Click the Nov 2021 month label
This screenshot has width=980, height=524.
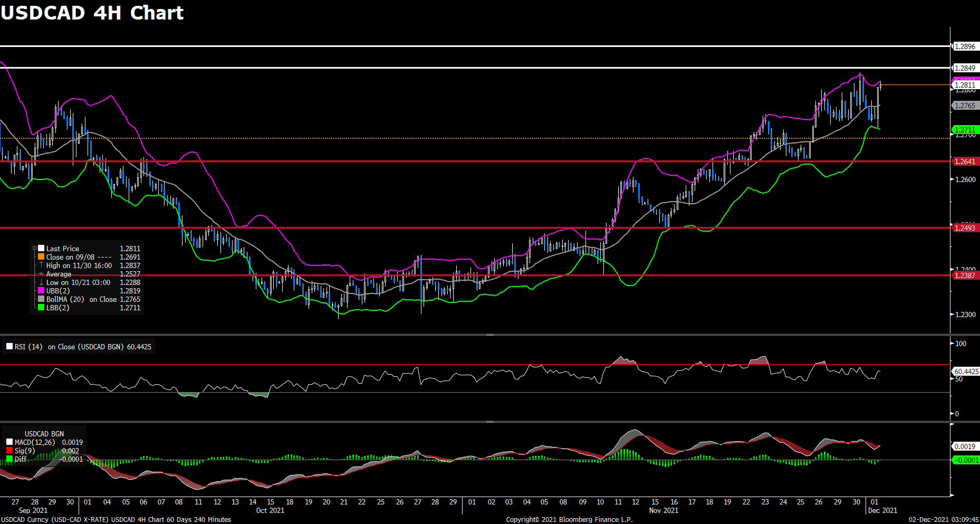(x=664, y=510)
